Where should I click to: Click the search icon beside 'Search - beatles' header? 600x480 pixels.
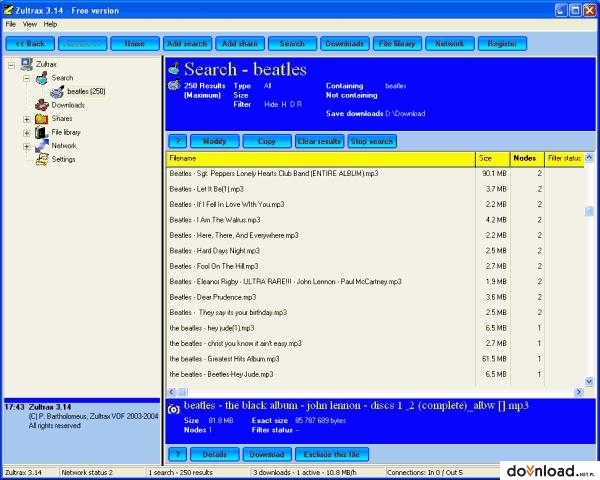(x=174, y=69)
